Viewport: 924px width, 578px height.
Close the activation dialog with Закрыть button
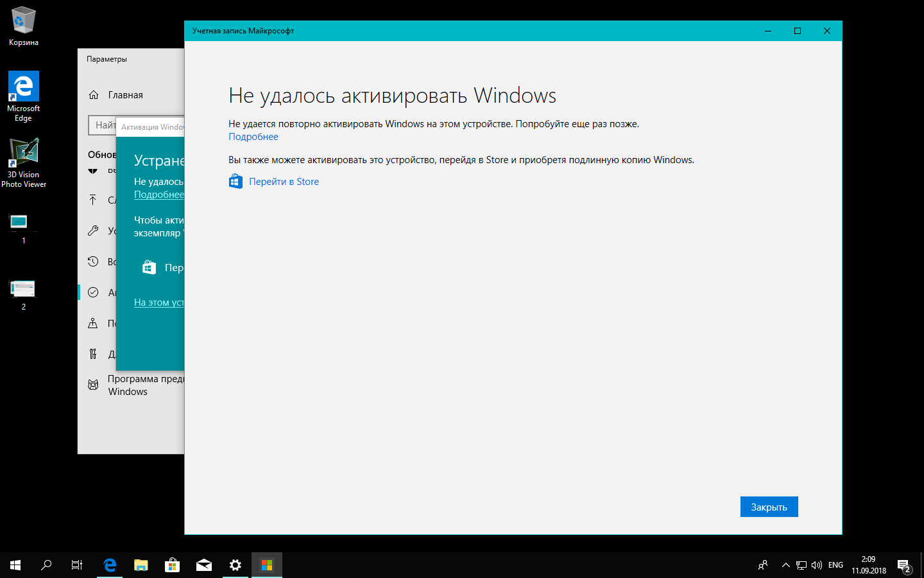pos(769,507)
